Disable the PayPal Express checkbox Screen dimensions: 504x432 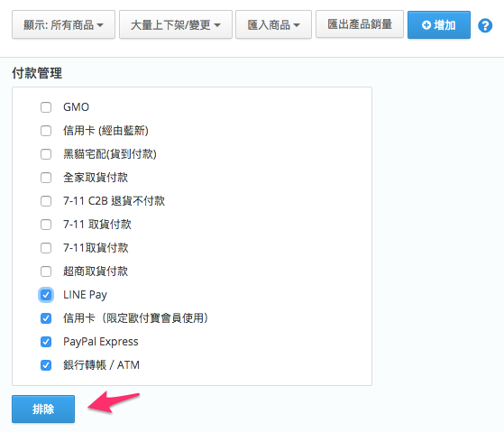tap(46, 342)
